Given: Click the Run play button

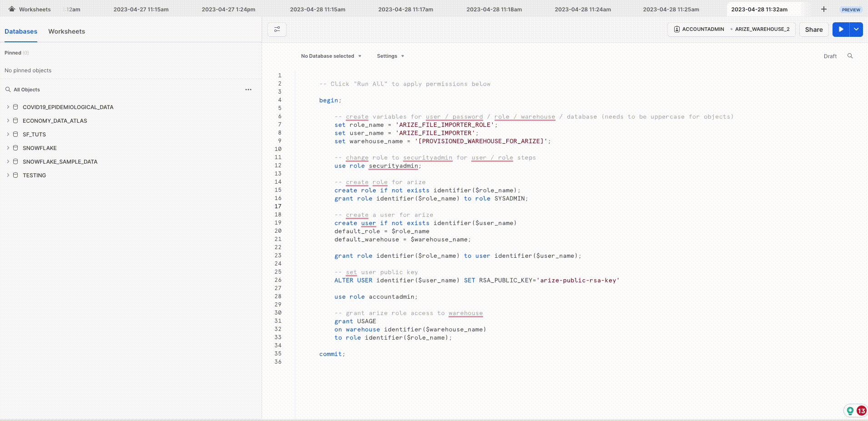Looking at the screenshot, I should click(x=841, y=30).
